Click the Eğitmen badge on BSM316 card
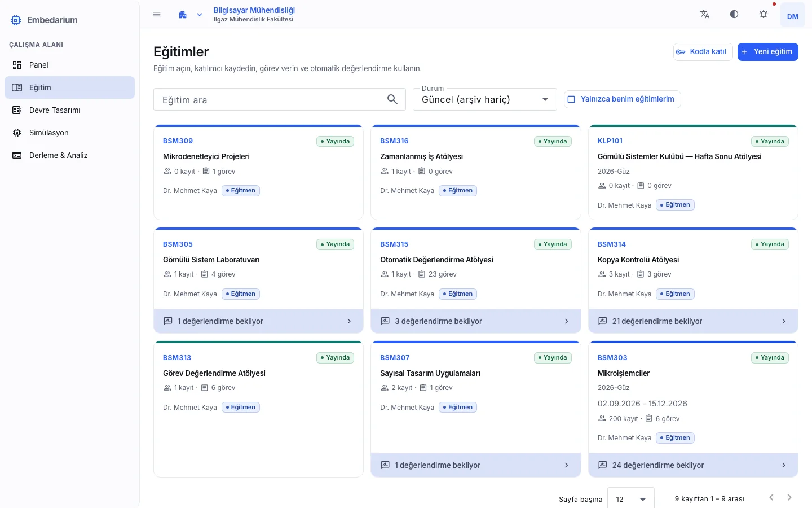The height and width of the screenshot is (508, 812). tap(458, 191)
